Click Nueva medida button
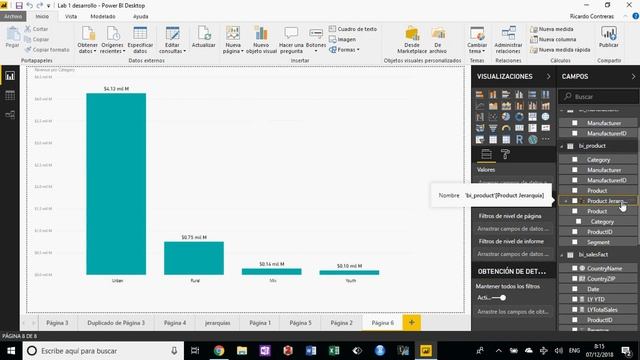This screenshot has height=360, width=640. tap(552, 29)
